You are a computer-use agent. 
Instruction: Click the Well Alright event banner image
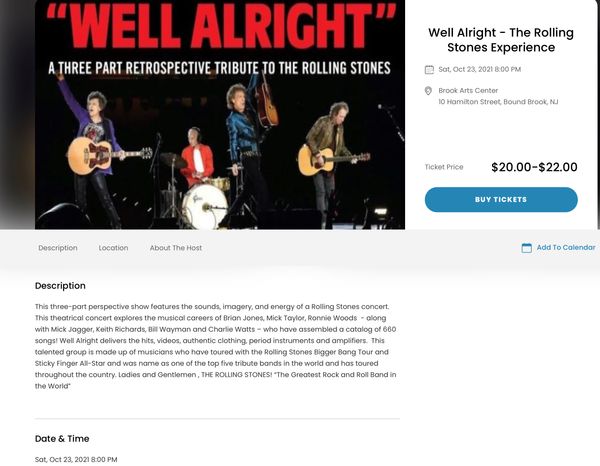tap(220, 115)
